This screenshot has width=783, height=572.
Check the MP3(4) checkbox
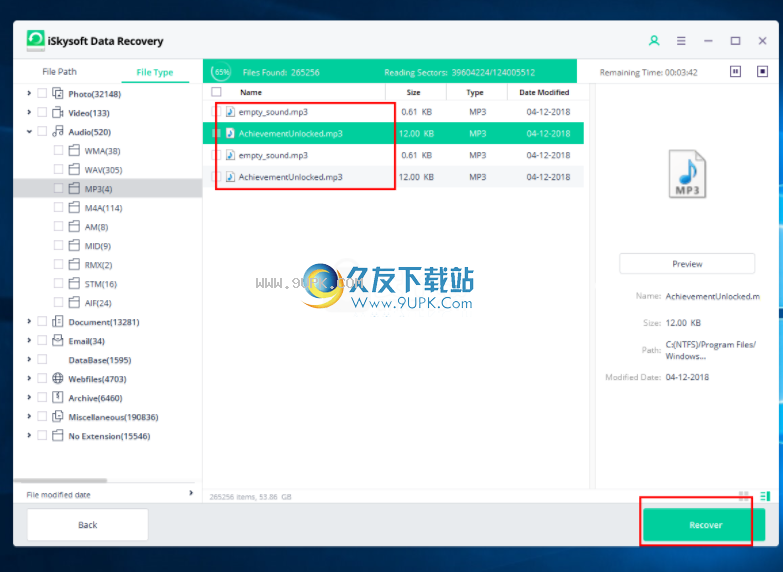pos(58,188)
